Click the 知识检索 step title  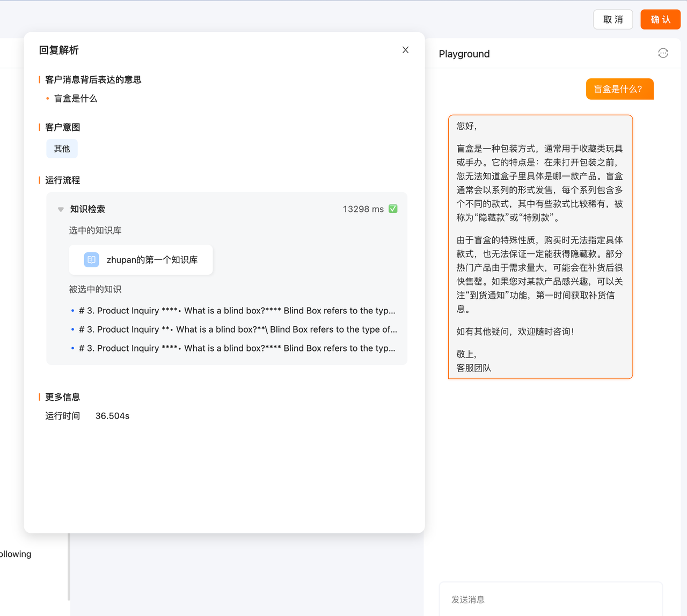coord(87,209)
